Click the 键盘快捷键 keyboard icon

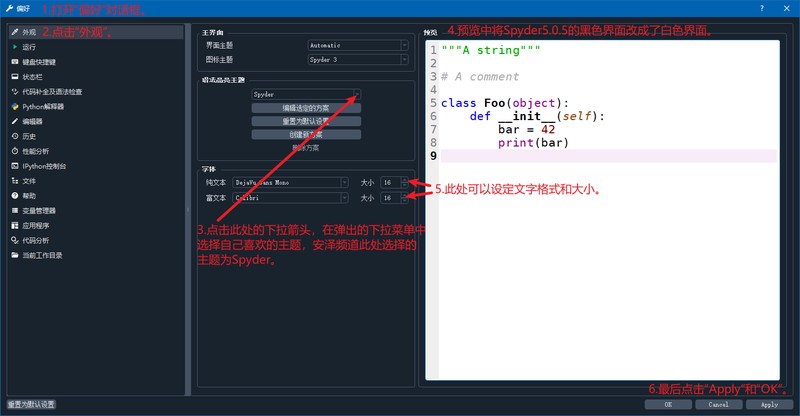pyautogui.click(x=15, y=62)
